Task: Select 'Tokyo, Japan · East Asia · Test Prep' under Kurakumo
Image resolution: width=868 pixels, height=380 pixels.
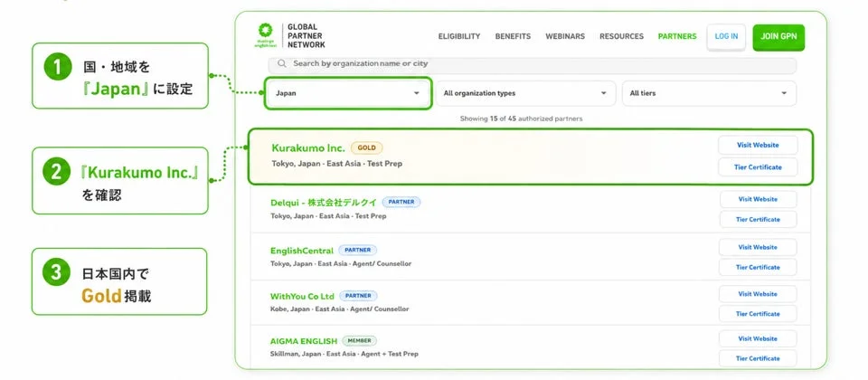Action: (x=336, y=164)
